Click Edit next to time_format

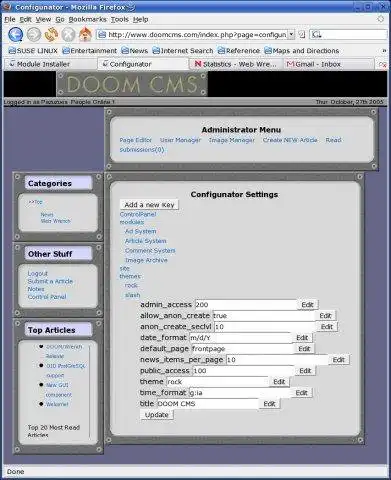301,392
